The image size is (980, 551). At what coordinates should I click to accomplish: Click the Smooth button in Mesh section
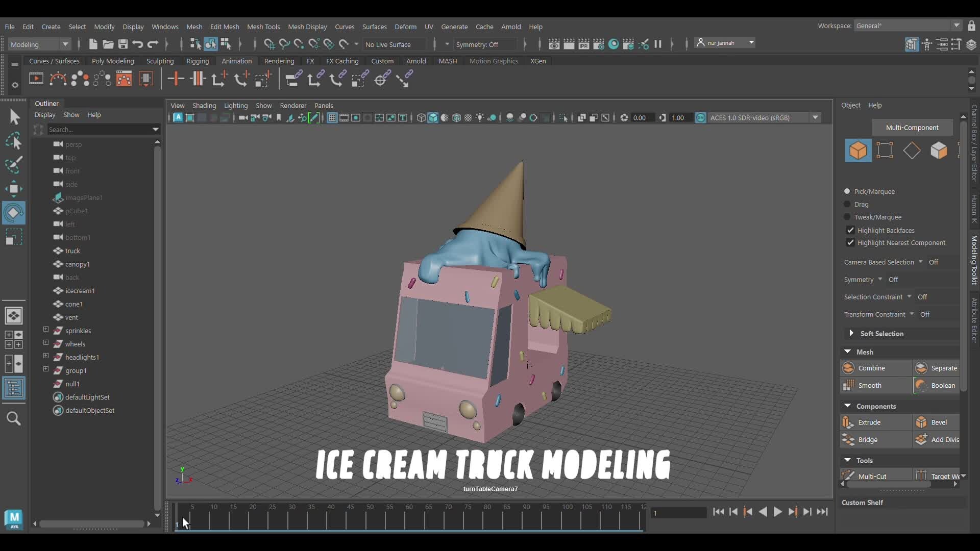tap(873, 385)
